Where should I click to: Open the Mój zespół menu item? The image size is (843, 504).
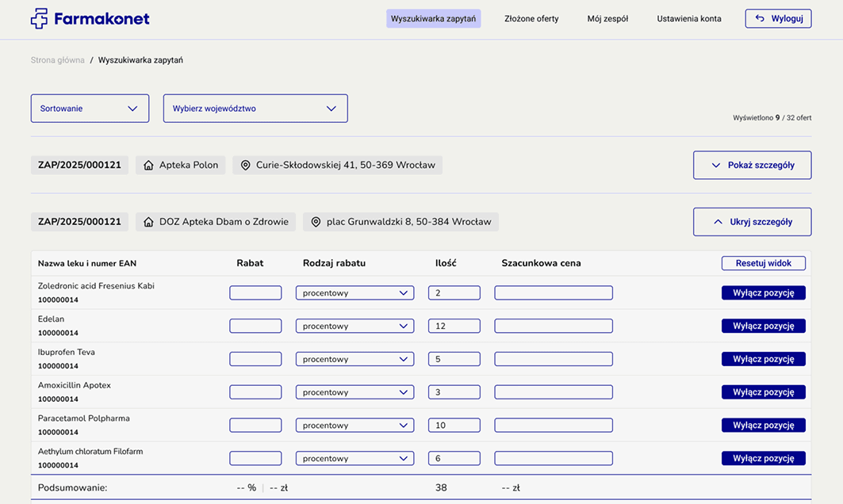coord(607,19)
